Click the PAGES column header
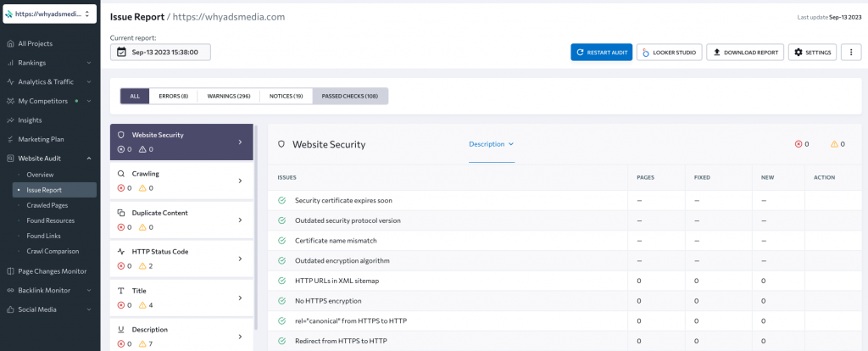This screenshot has height=351, width=868. (645, 178)
